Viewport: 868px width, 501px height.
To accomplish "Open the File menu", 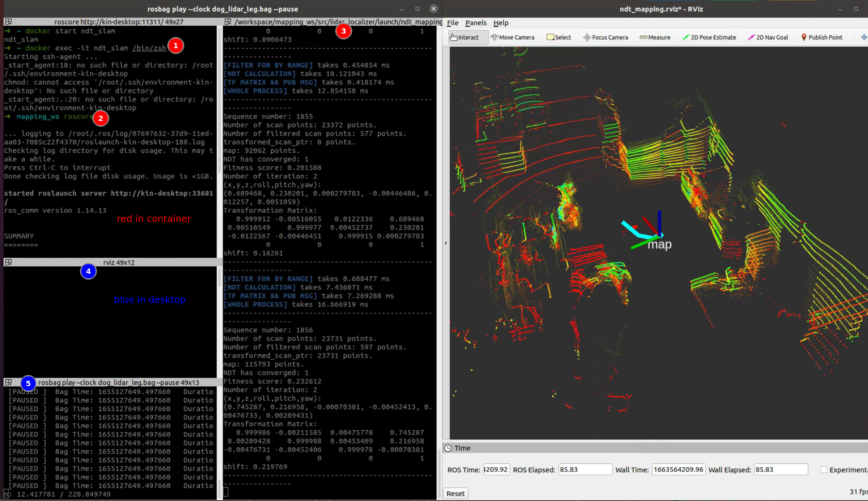I will (452, 23).
